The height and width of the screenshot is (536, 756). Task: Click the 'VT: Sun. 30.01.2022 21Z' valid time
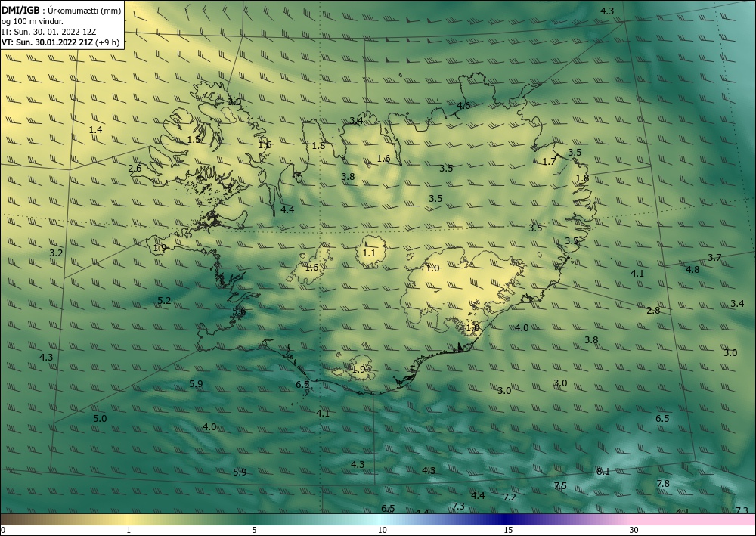click(47, 42)
